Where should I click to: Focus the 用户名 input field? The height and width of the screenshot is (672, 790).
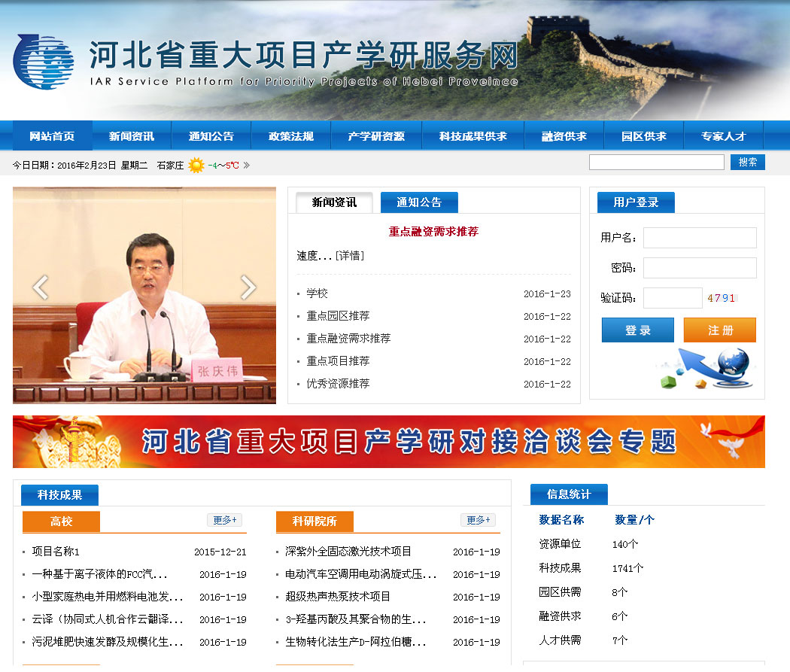699,238
